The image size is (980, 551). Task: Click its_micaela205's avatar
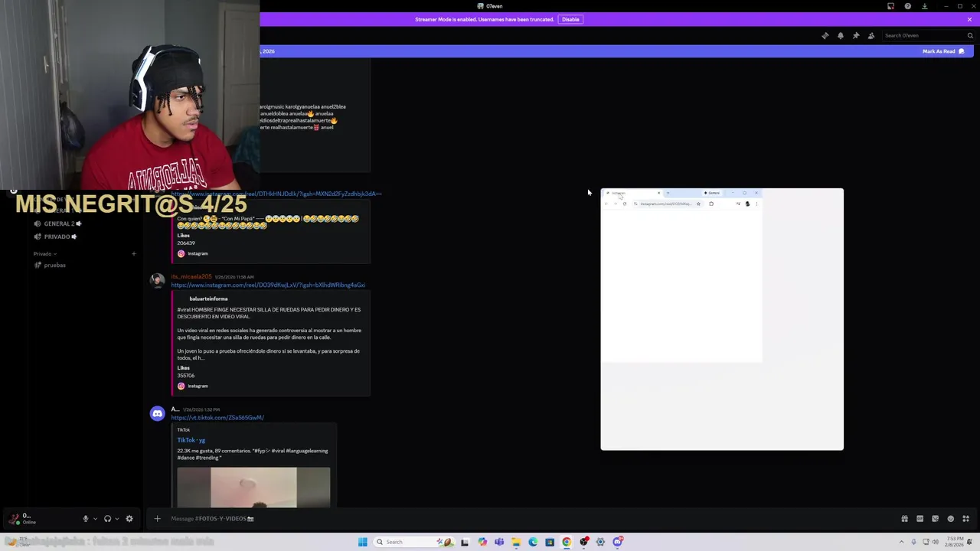click(x=157, y=280)
